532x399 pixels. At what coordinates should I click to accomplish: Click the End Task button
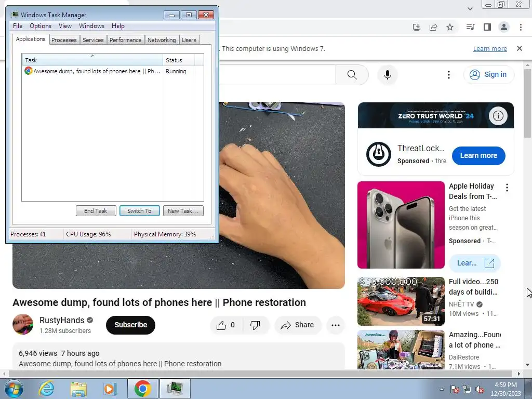coord(96,211)
